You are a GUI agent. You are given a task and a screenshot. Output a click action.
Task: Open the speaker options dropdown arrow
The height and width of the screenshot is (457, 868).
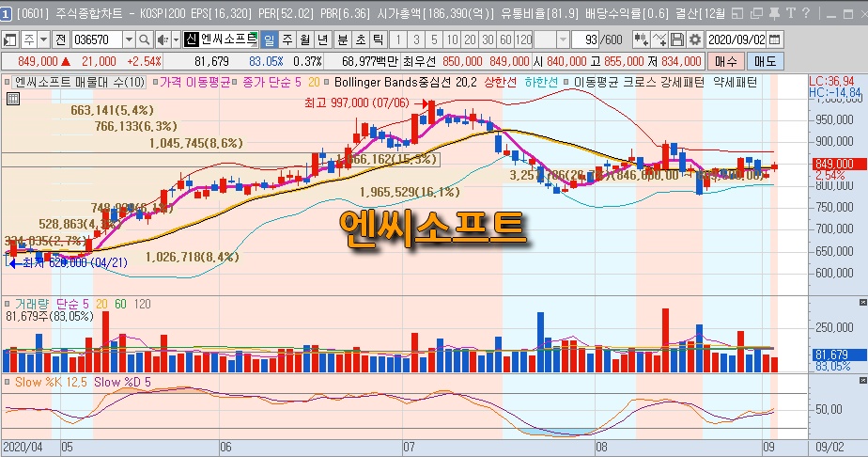176,39
